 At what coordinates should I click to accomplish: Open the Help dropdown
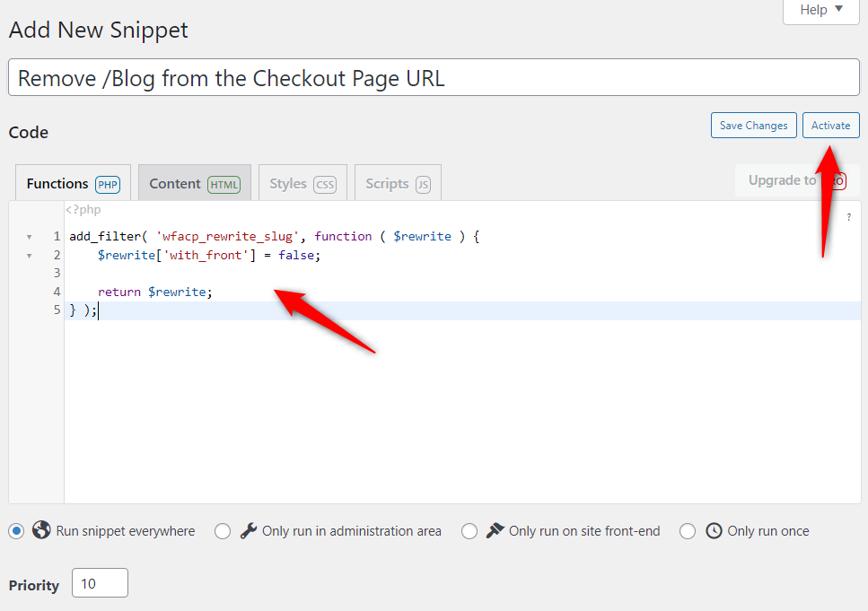821,10
